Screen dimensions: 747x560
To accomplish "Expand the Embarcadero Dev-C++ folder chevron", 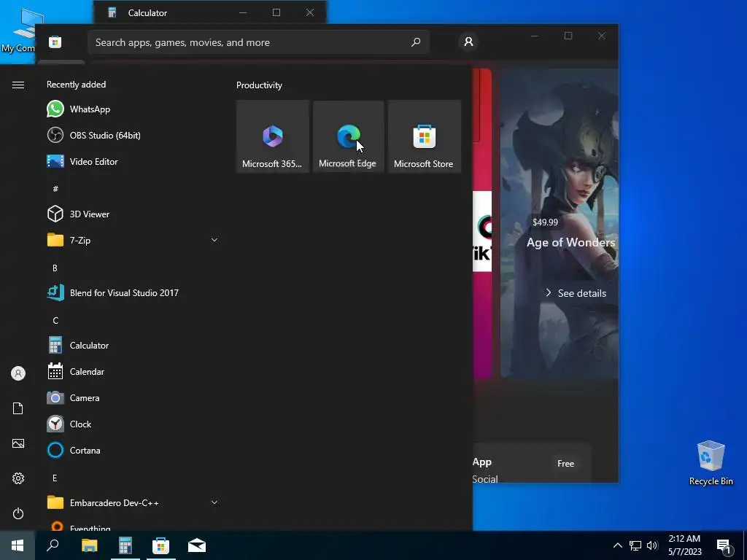I will tap(214, 502).
